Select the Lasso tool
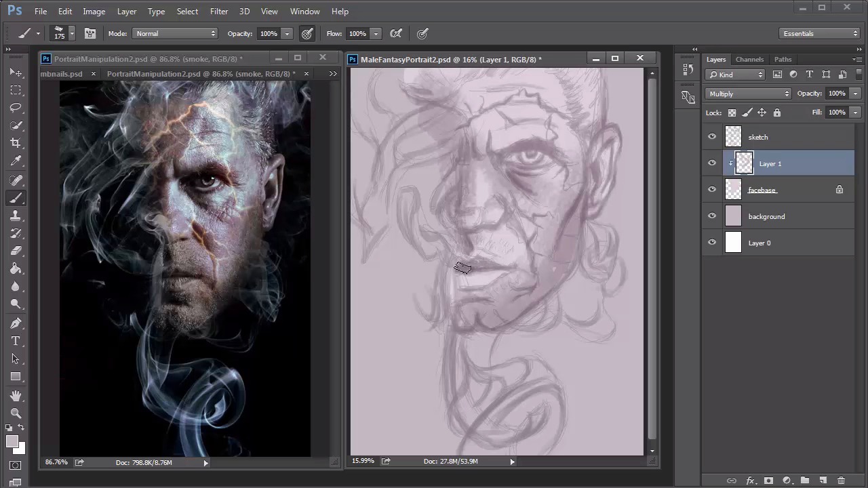The height and width of the screenshot is (488, 868). [16, 108]
